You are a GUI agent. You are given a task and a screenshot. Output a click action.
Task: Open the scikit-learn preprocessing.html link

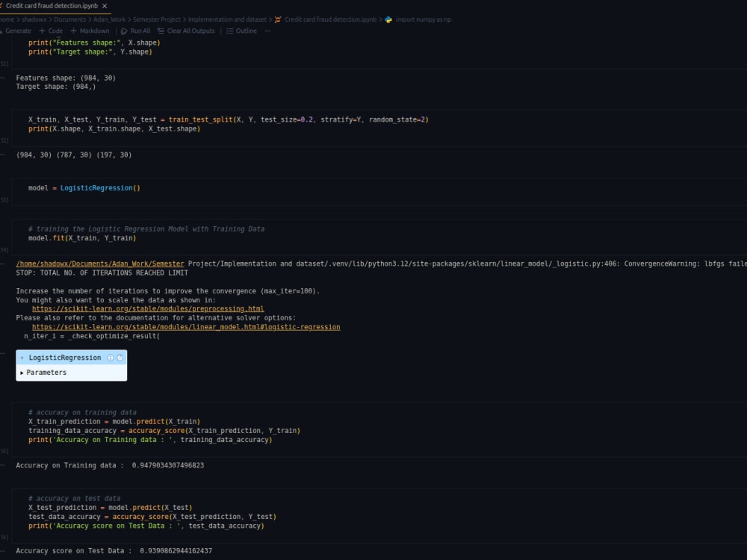(x=148, y=309)
